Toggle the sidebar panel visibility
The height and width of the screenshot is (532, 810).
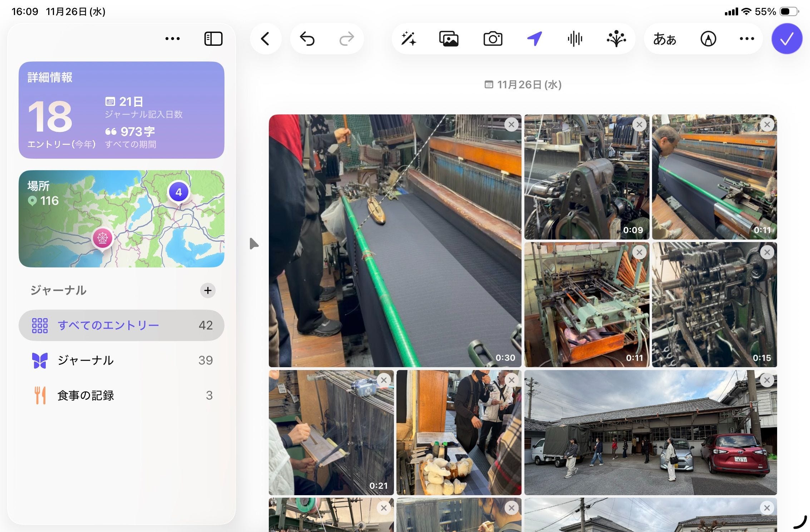(213, 39)
